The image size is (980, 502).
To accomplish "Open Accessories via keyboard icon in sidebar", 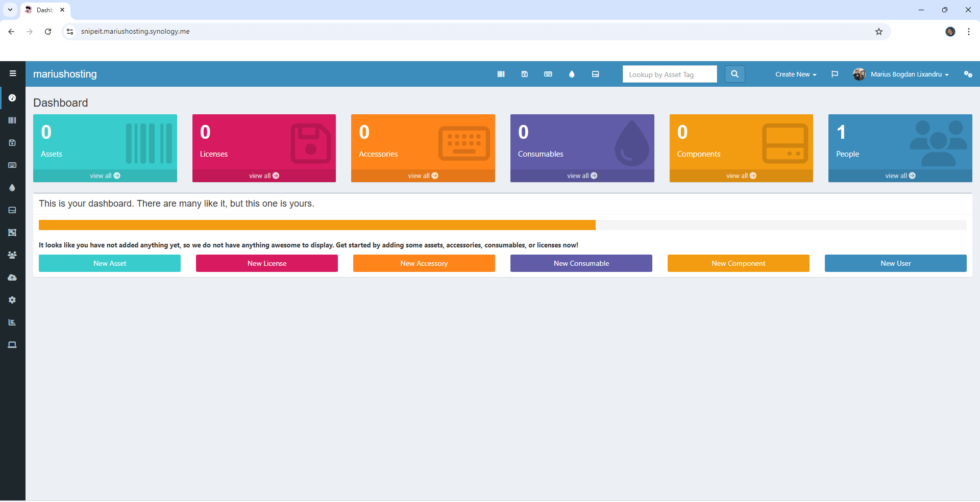I will [x=12, y=165].
